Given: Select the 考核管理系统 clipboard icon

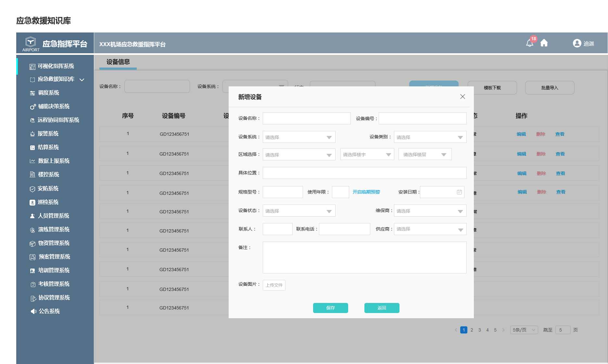Looking at the screenshot, I should tap(33, 284).
